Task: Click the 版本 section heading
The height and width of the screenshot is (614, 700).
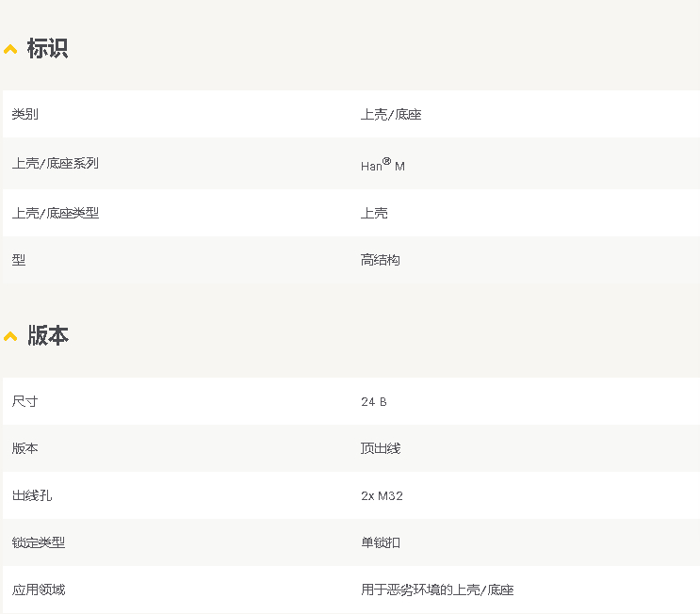Action: (48, 335)
